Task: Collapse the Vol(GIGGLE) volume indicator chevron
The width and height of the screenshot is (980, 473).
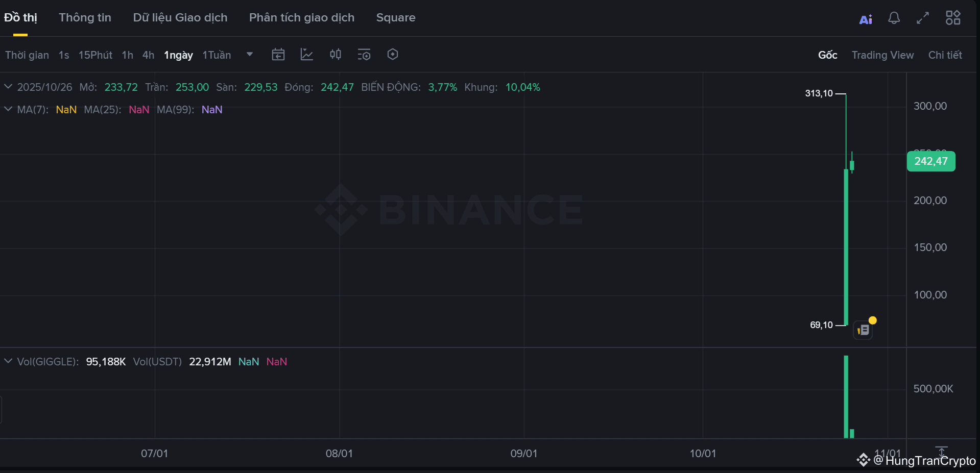Action: (x=8, y=361)
